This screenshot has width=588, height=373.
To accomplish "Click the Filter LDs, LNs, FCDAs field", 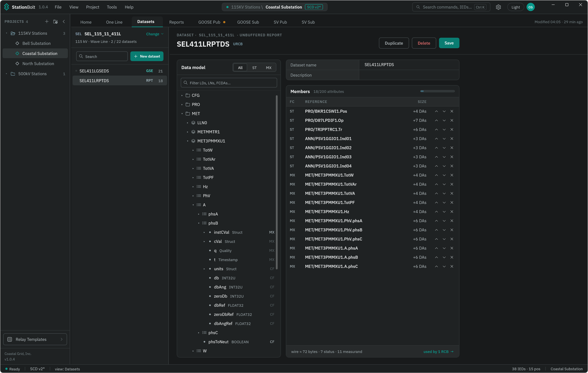I will [229, 83].
